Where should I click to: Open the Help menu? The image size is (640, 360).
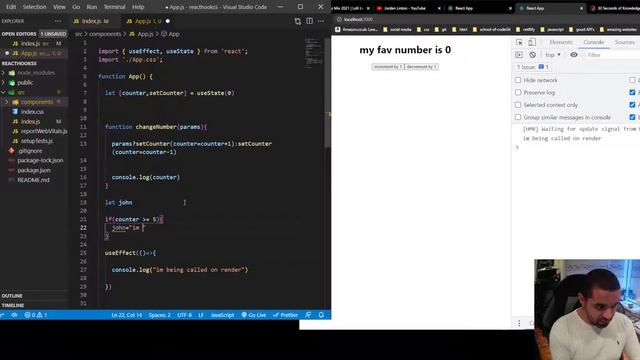pos(138,7)
